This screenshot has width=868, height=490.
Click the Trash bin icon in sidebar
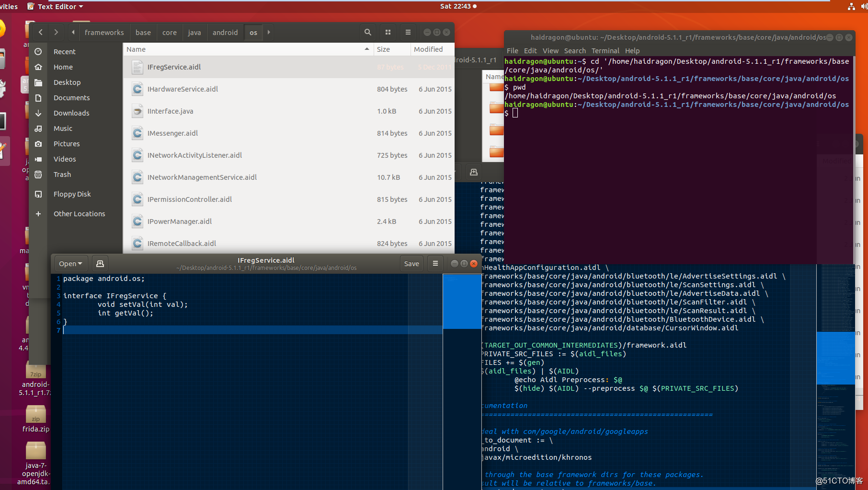click(x=38, y=175)
